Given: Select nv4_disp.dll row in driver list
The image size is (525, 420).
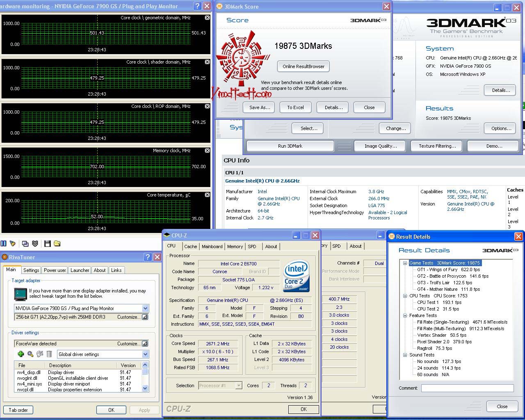Looking at the screenshot, I should [78, 372].
